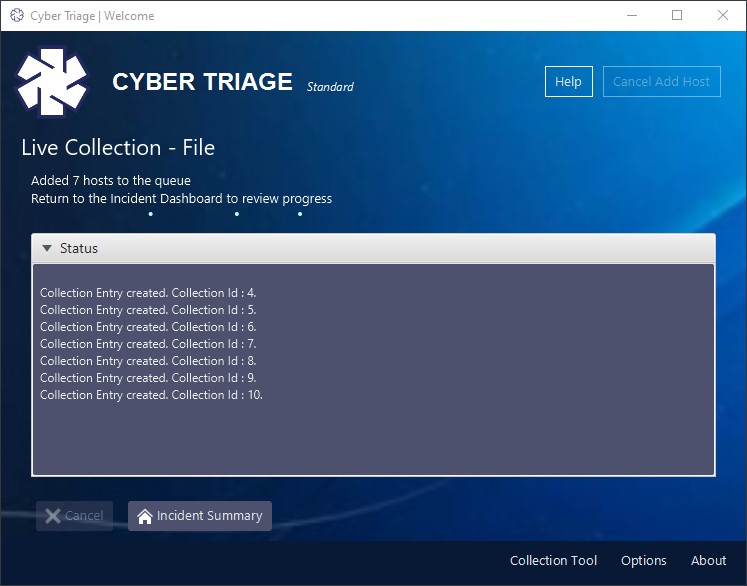Screen dimensions: 747x586
Task: Open the Options page
Action: tap(644, 560)
